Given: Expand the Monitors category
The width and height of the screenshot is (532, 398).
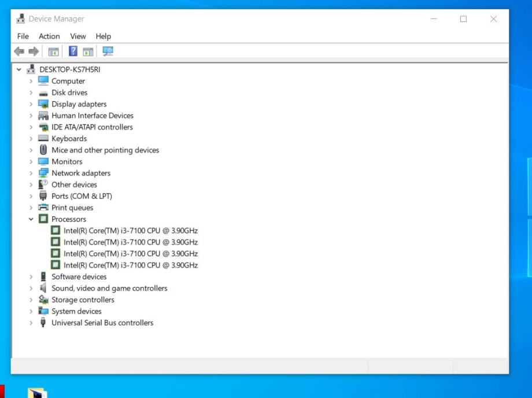Looking at the screenshot, I should click(x=31, y=162).
